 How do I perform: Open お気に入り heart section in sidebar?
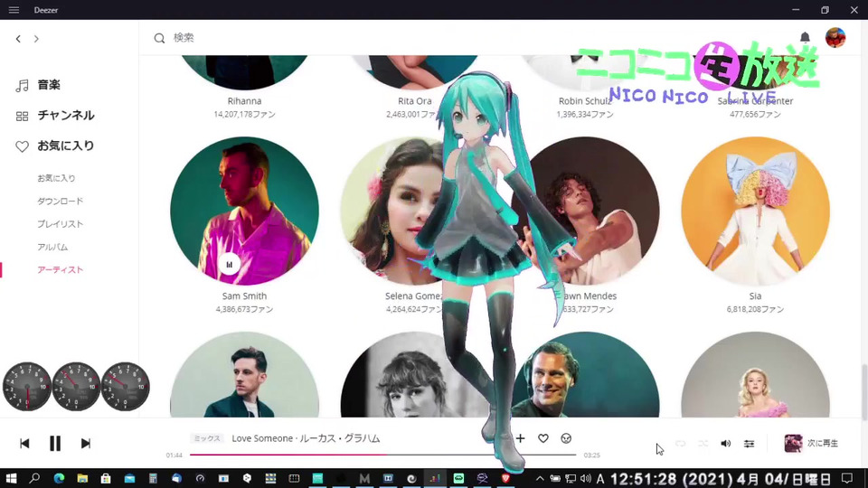[x=55, y=146]
